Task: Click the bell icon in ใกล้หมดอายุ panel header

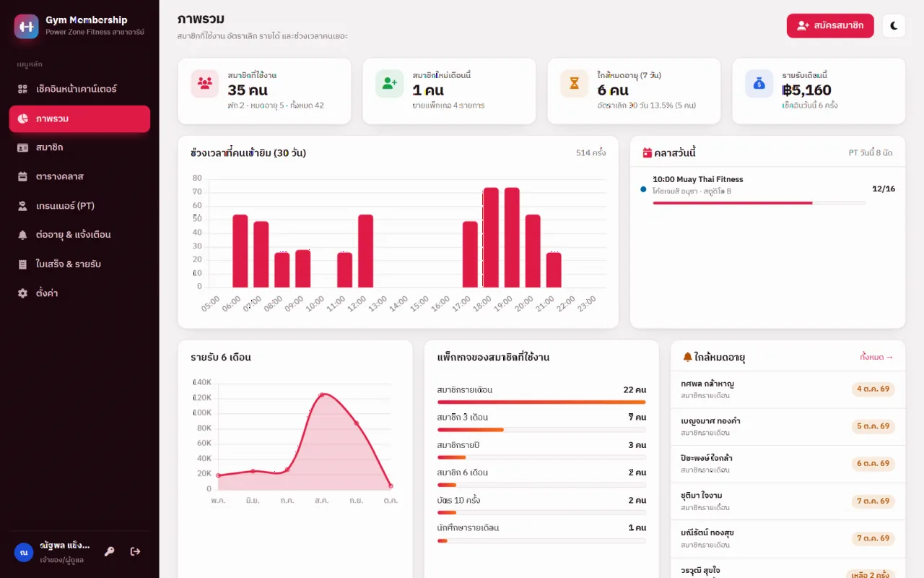Action: (x=687, y=357)
